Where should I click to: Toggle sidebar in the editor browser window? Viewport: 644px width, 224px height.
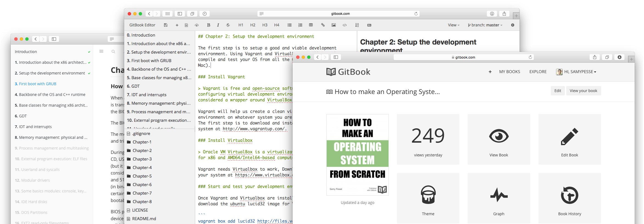click(x=180, y=14)
